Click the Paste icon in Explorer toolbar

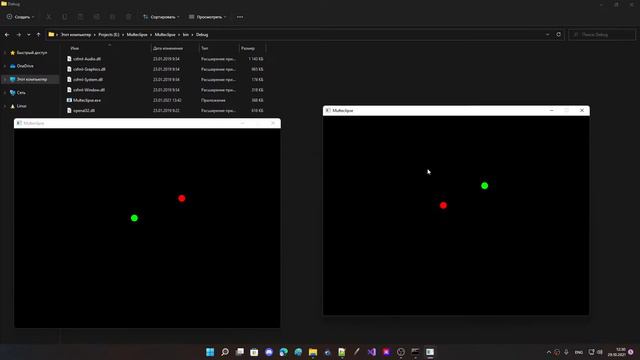(x=80, y=17)
